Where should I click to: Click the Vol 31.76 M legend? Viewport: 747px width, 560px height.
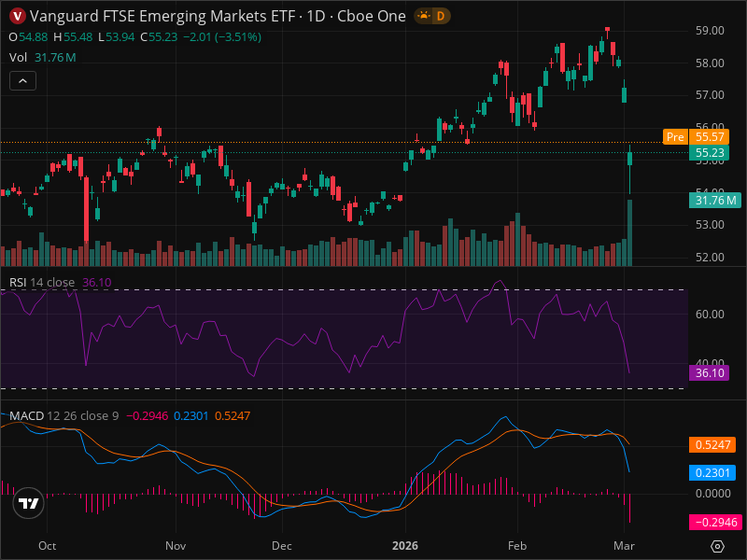pos(42,58)
